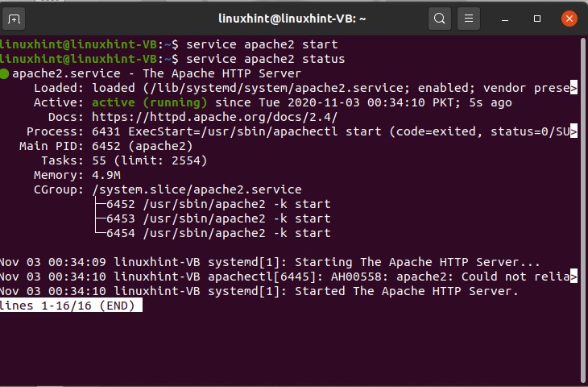Click the 'lines 1-16/16 (END)' pager status
The image size is (588, 387).
pos(71,306)
